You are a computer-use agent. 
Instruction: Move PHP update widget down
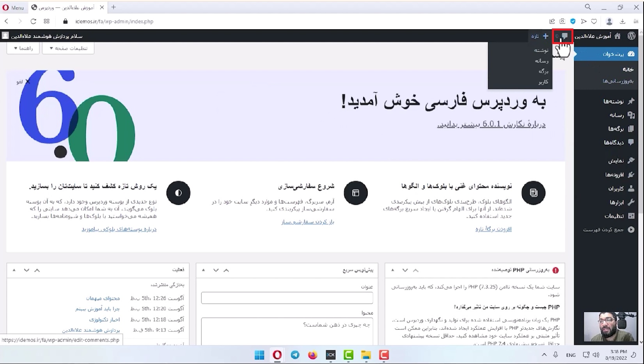tap(405, 270)
